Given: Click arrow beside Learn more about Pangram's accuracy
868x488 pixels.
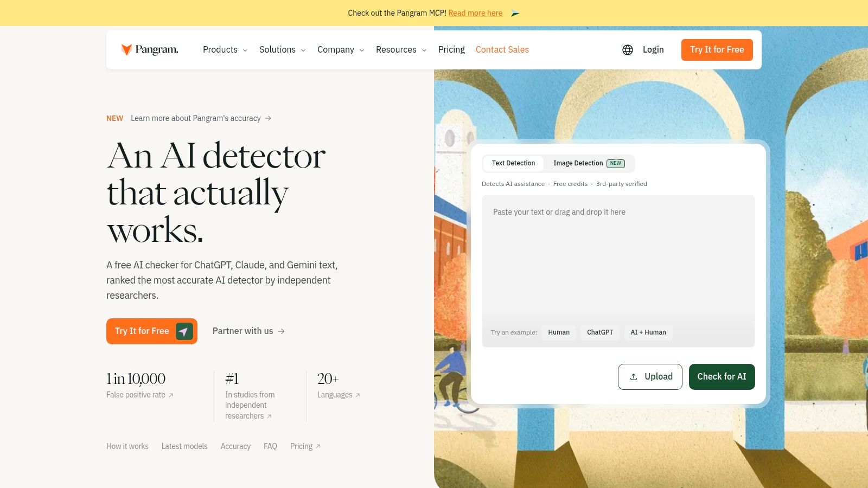Looking at the screenshot, I should 268,118.
